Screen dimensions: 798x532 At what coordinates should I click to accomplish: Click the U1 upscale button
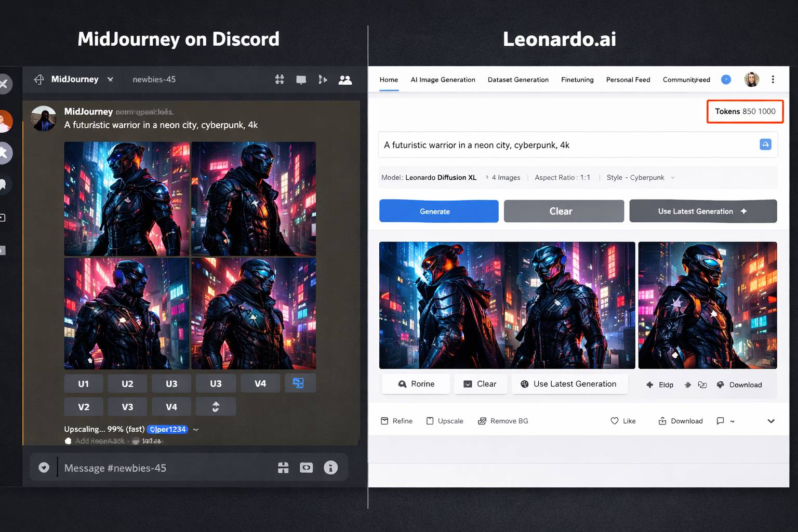click(x=83, y=383)
